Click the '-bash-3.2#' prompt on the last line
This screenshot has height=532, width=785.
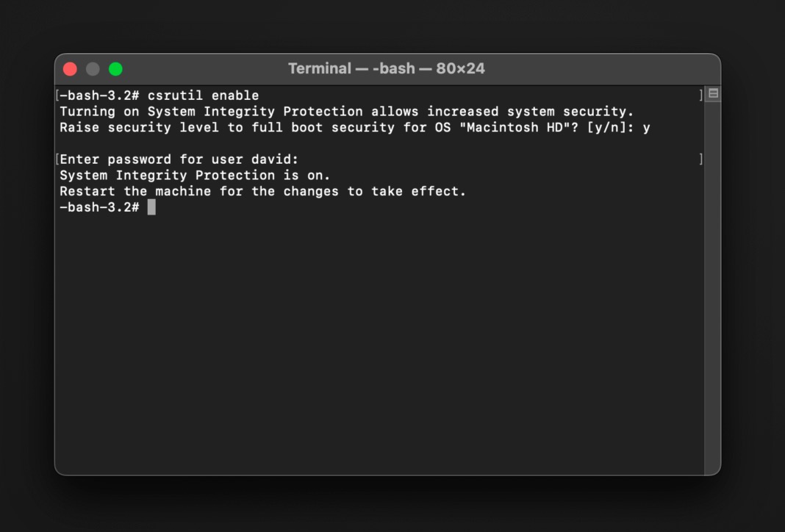pos(99,206)
